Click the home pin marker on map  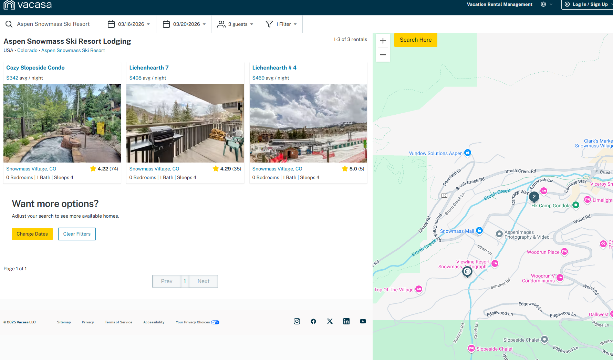(467, 272)
